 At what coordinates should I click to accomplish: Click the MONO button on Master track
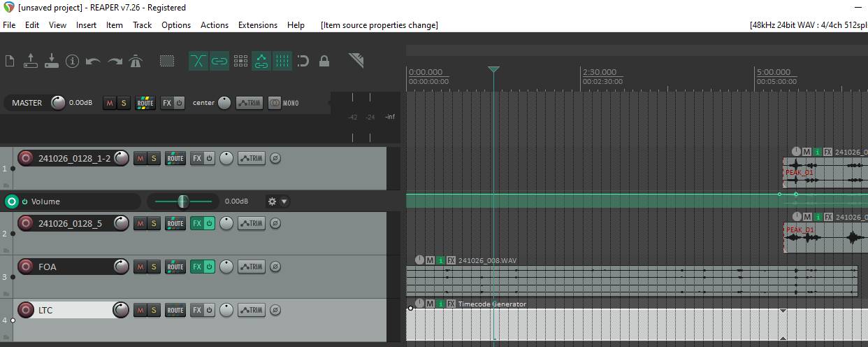coord(283,103)
